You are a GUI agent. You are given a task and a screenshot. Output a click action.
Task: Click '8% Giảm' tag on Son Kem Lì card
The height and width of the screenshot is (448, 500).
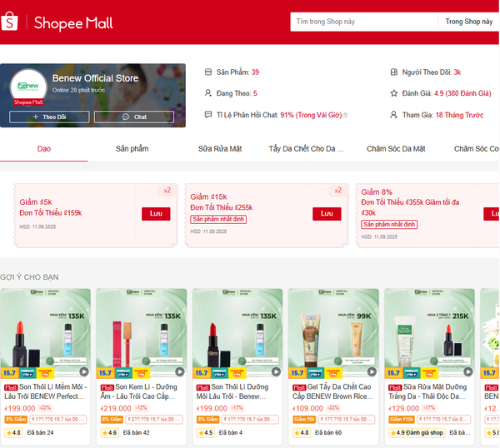click(112, 420)
